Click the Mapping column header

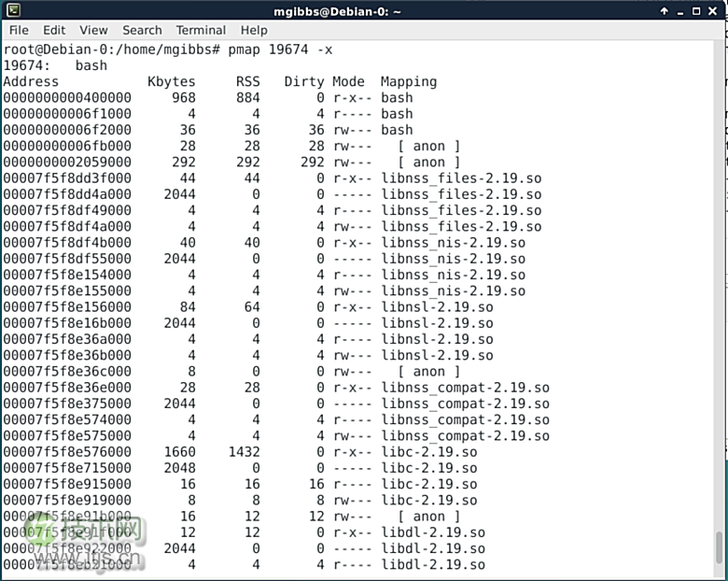click(x=409, y=82)
